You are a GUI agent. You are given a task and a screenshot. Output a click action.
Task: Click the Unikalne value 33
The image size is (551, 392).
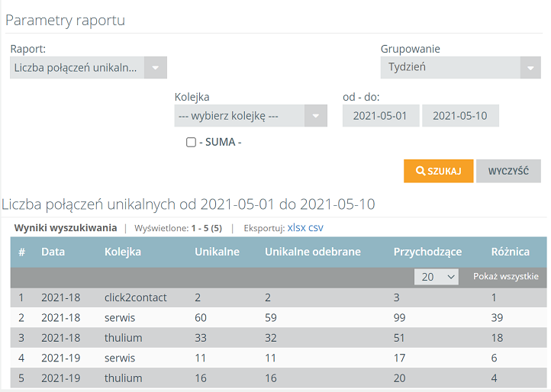pos(201,338)
